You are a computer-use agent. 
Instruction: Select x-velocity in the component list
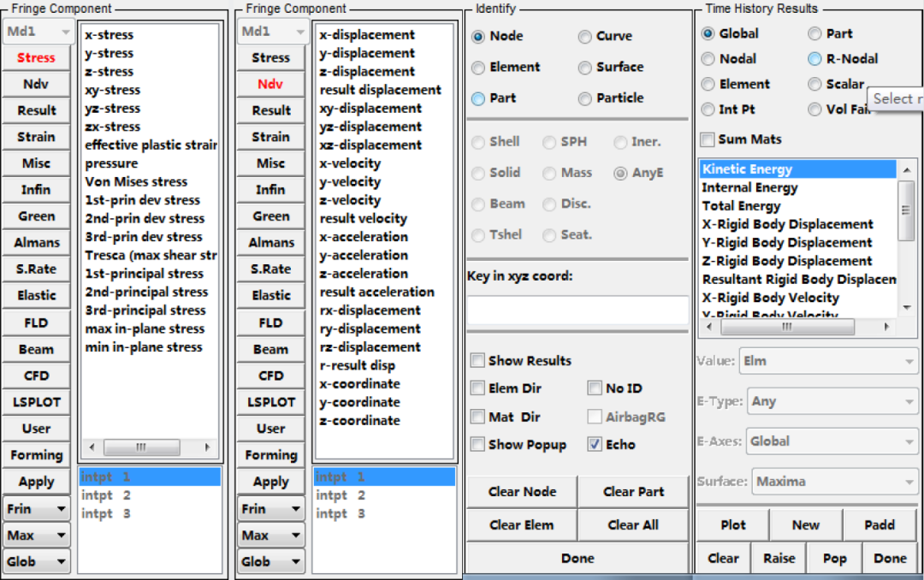click(350, 163)
